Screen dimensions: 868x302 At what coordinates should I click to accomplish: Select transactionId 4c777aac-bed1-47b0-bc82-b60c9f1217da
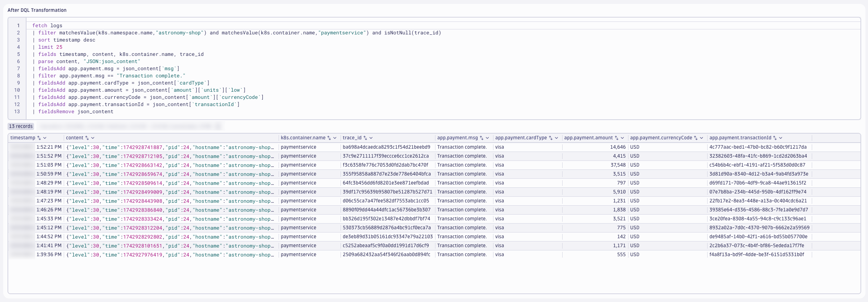coord(758,147)
